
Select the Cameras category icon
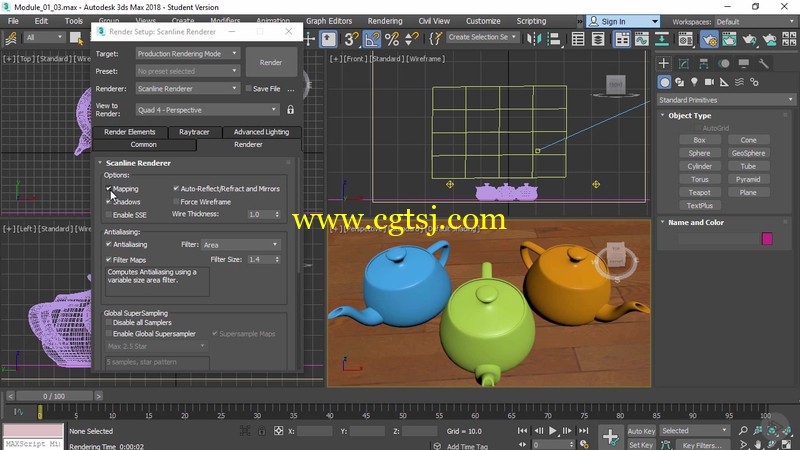[709, 82]
